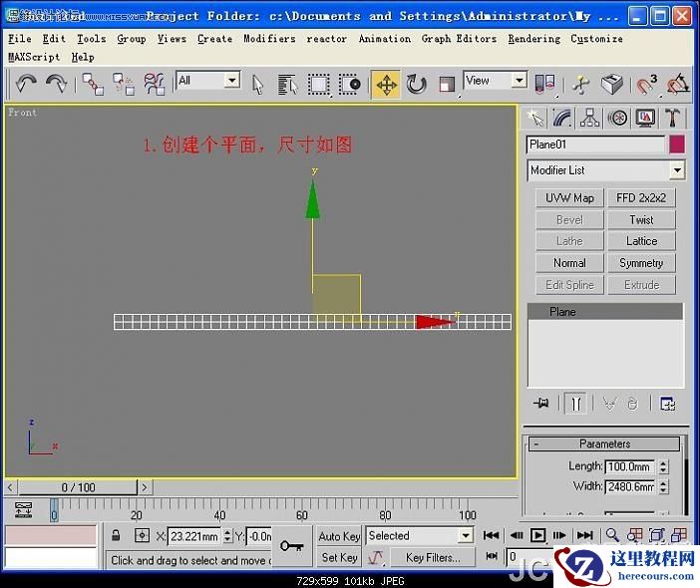700x588 pixels.
Task: Click the Length spinner arrows
Action: 663,466
